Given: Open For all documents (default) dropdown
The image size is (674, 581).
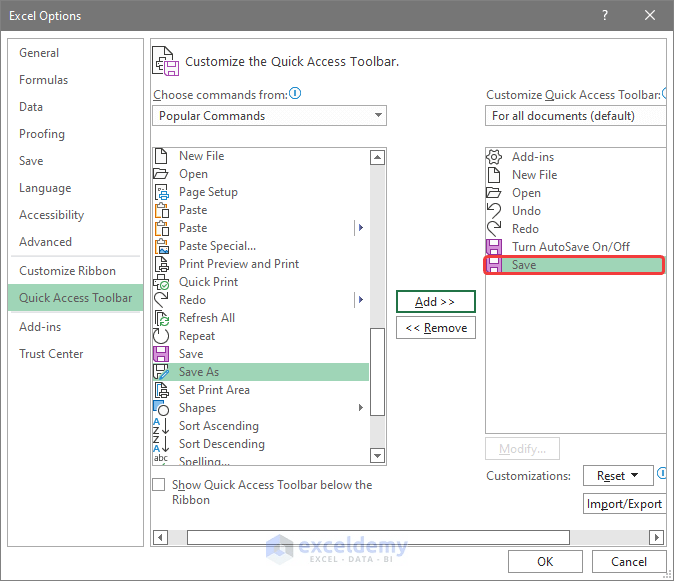Looking at the screenshot, I should pos(576,116).
